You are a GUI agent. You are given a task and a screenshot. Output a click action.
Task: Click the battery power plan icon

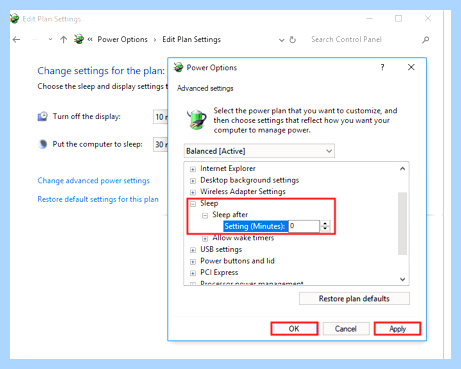click(x=196, y=119)
